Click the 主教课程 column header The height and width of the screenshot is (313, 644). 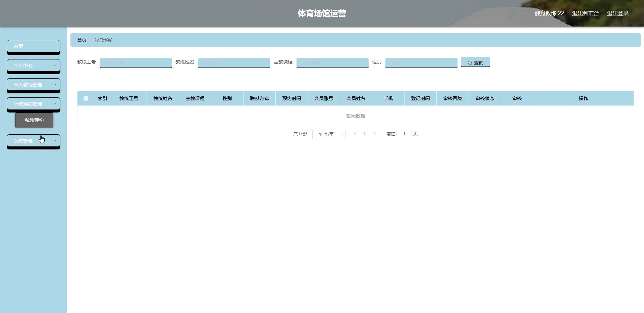tap(195, 98)
